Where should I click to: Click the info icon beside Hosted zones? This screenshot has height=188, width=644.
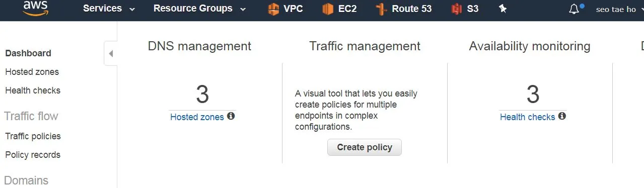click(231, 116)
